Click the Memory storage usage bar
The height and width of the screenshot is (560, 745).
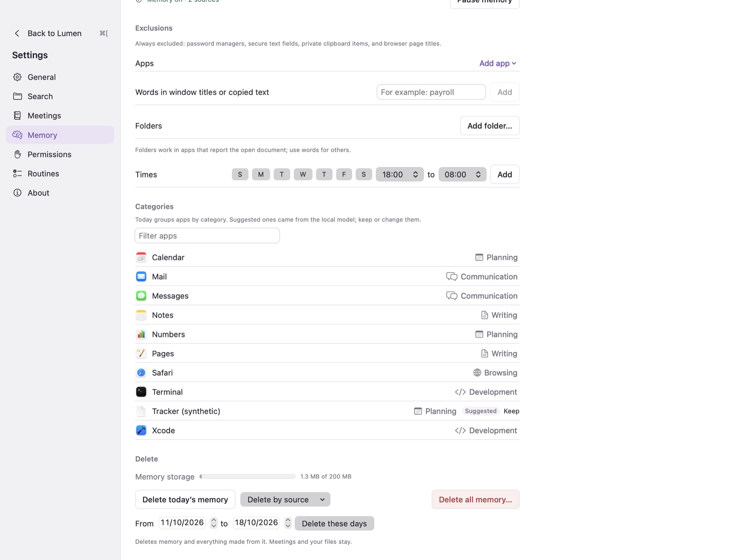click(248, 477)
